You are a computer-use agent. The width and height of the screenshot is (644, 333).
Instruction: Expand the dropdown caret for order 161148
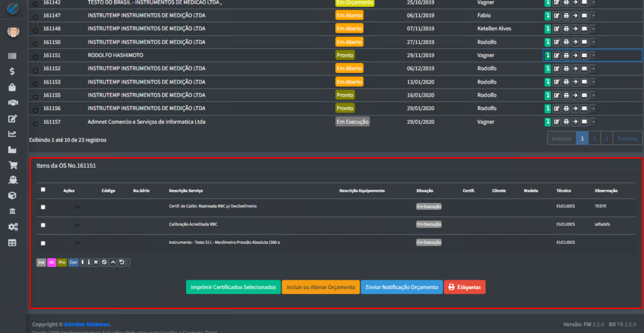(x=593, y=29)
